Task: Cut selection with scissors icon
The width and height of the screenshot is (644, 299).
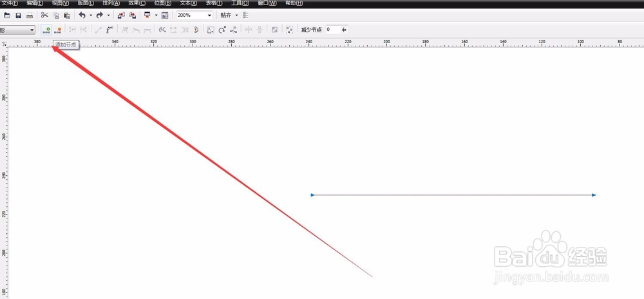Action: coord(44,15)
